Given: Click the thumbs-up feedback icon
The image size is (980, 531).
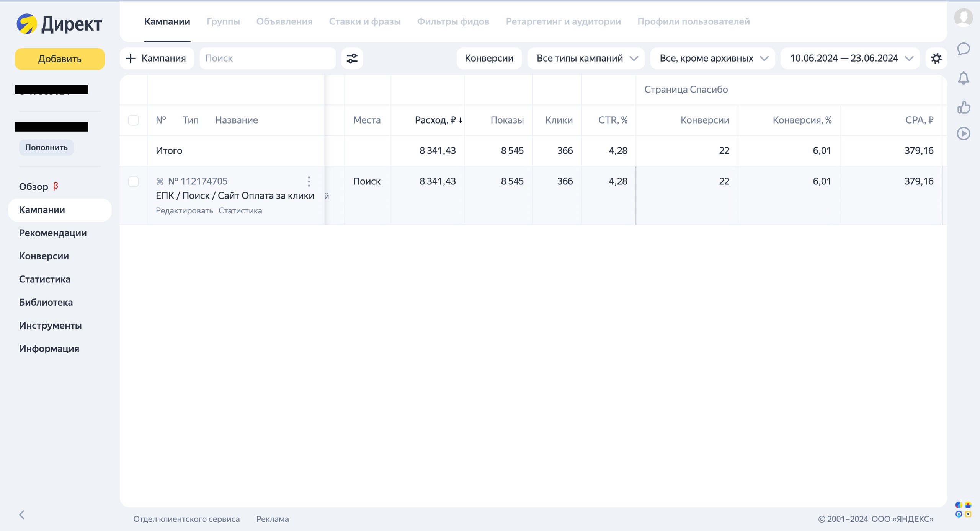Looking at the screenshot, I should pyautogui.click(x=963, y=107).
